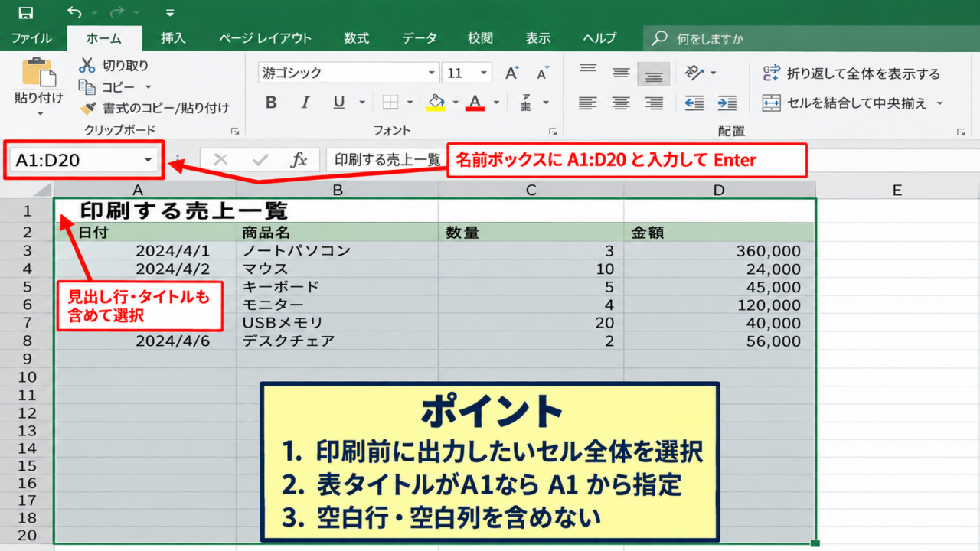
Task: Cut selection with the scissors icon
Action: [87, 66]
